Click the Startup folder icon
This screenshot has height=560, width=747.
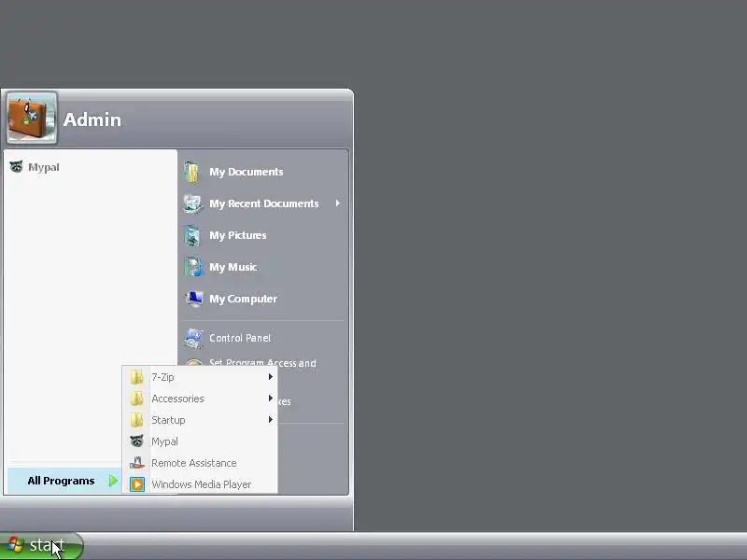pos(136,420)
